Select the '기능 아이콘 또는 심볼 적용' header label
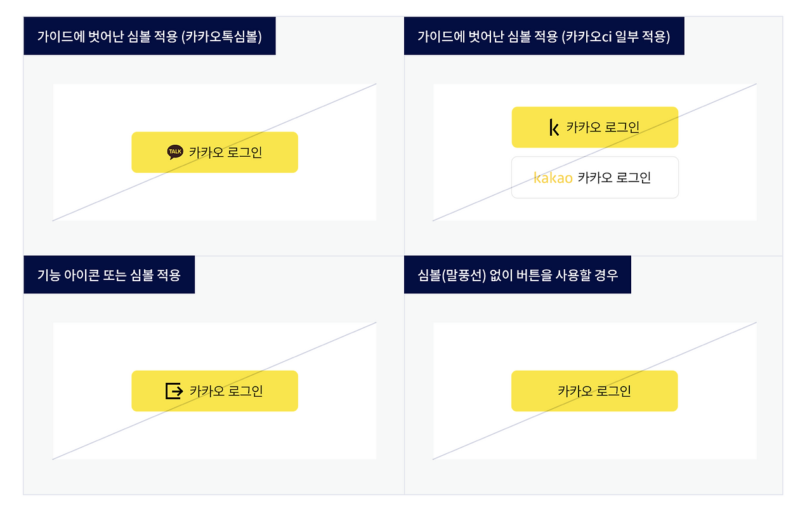This screenshot has height=518, width=812. 109,275
